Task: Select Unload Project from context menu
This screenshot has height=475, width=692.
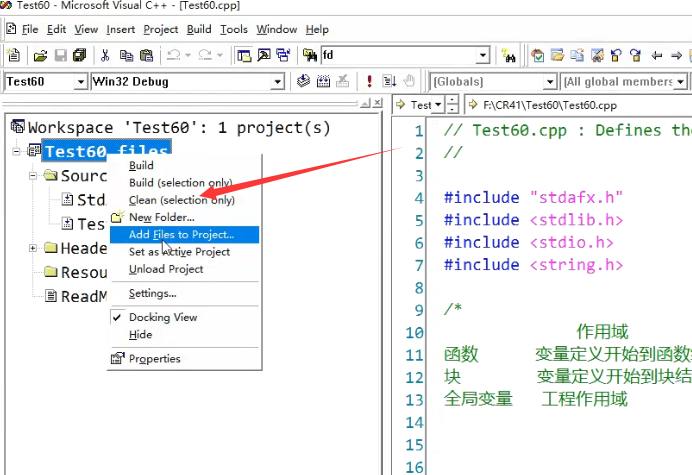Action: (166, 269)
